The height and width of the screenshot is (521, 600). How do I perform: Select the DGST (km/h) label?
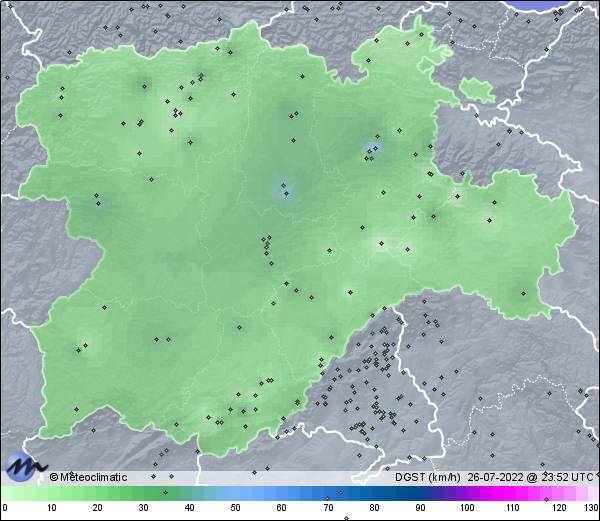(428, 477)
